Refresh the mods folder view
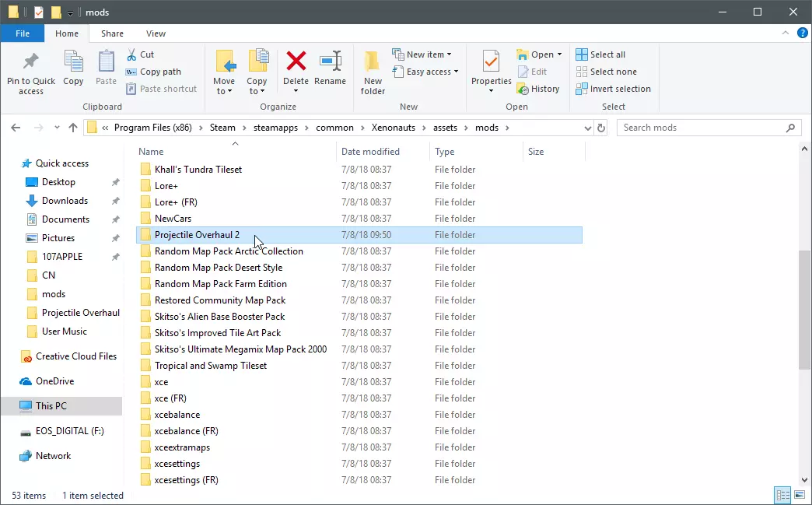 [600, 128]
